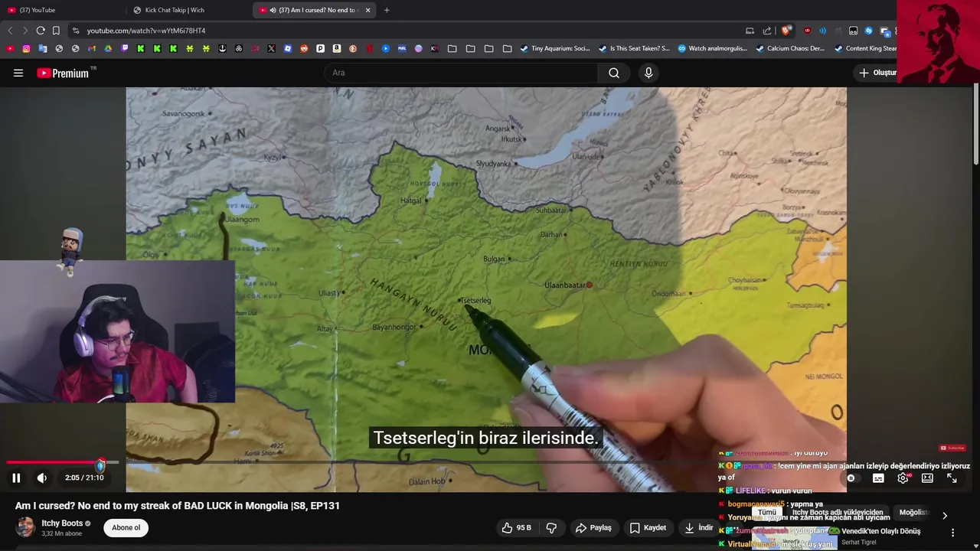Like the video with thumbs up
The height and width of the screenshot is (551, 980).
[x=516, y=527]
